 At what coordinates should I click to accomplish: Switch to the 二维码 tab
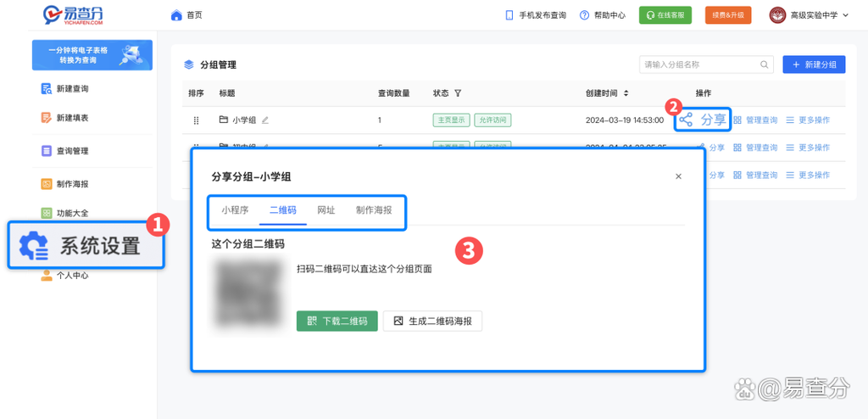point(283,210)
